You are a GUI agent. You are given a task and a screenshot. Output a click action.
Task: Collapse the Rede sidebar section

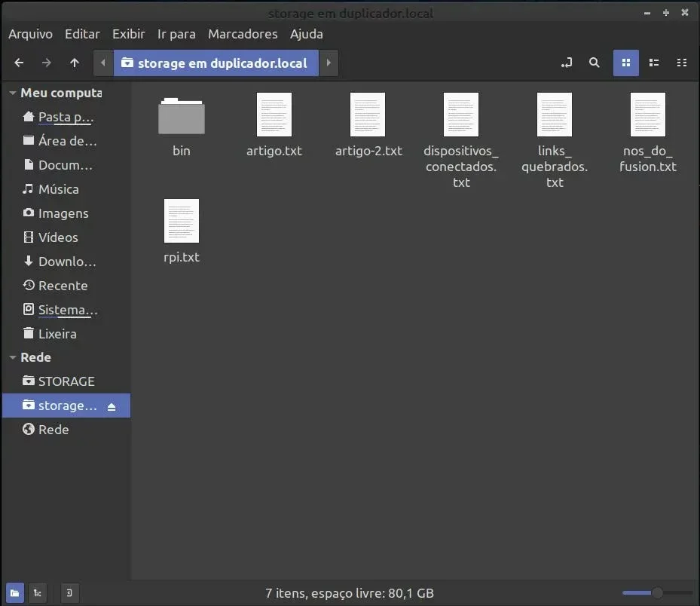pos(12,358)
